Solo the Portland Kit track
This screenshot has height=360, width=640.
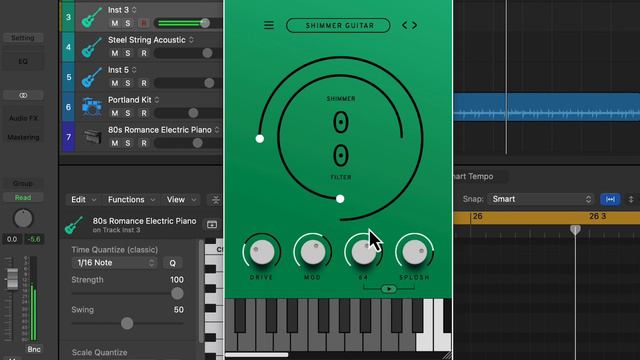click(128, 113)
